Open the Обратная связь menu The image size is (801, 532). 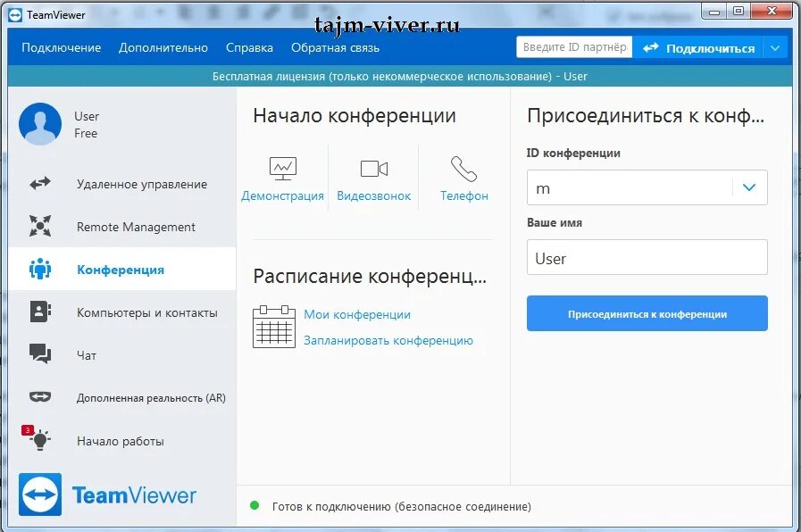[x=335, y=48]
